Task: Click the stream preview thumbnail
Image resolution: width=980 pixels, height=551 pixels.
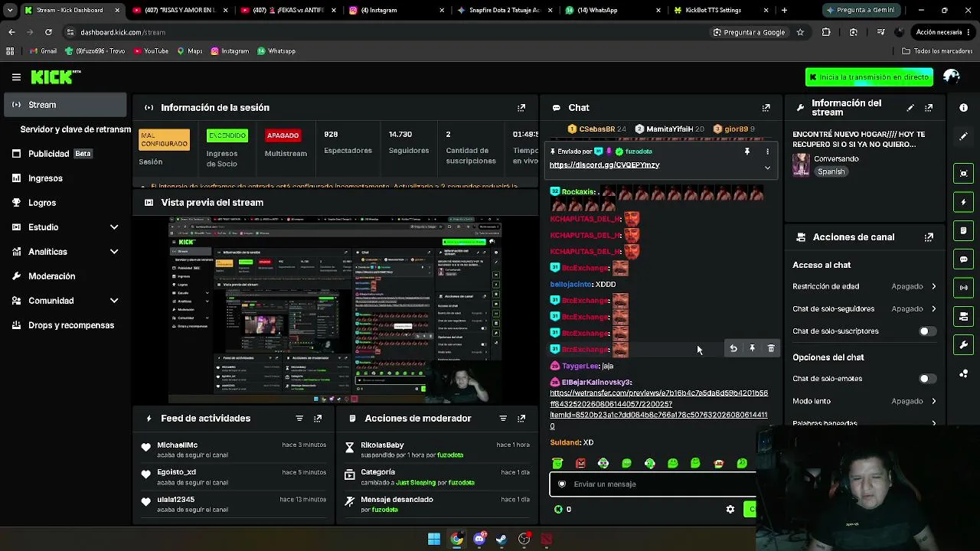Action: [335, 310]
